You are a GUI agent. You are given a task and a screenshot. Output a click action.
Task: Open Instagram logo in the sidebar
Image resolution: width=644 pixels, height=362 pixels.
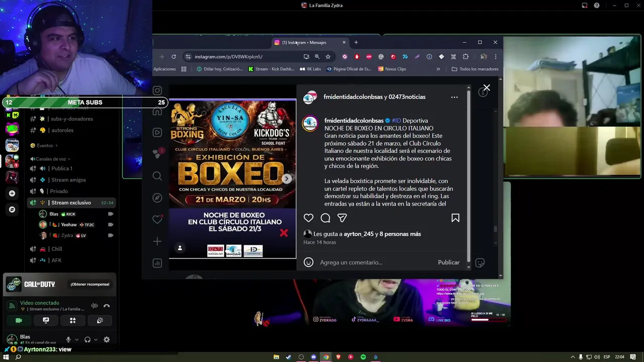click(157, 90)
